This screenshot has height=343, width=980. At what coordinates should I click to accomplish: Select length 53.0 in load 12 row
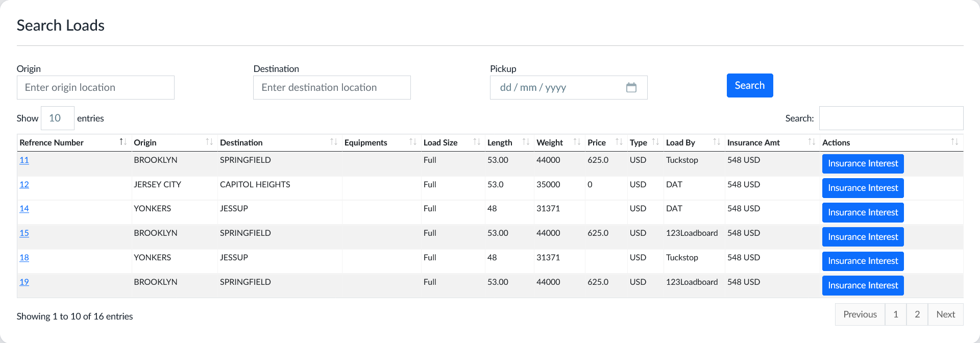[x=495, y=184]
